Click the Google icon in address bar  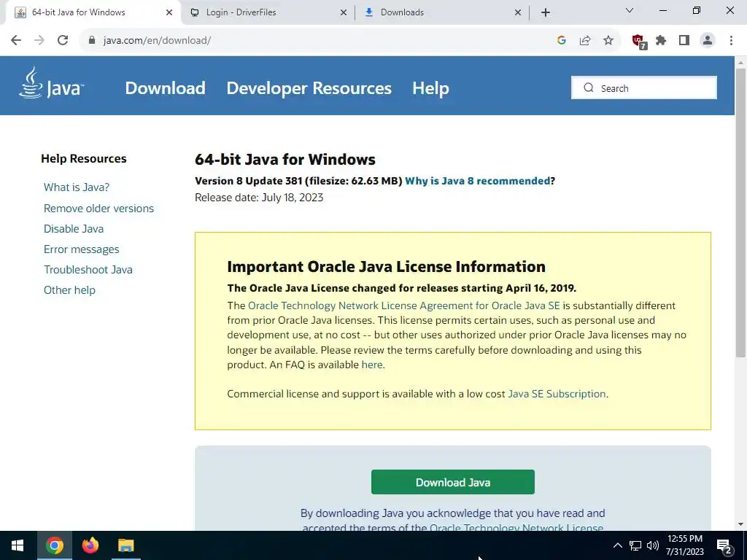(x=562, y=41)
